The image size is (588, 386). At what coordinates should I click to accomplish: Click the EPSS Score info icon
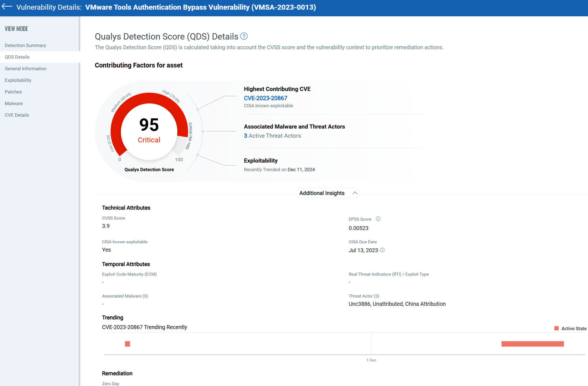click(378, 219)
